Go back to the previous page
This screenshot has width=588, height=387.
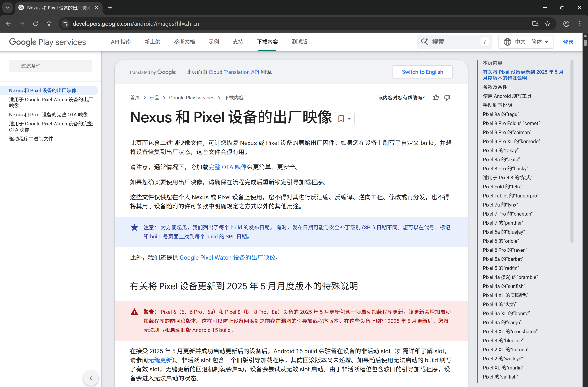point(8,24)
